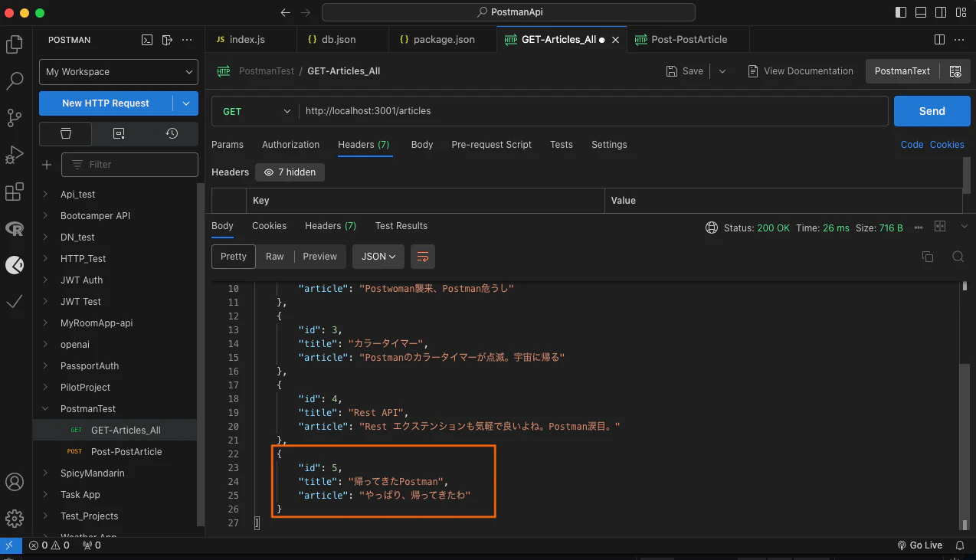Click the Code link
The width and height of the screenshot is (976, 560).
pos(912,145)
